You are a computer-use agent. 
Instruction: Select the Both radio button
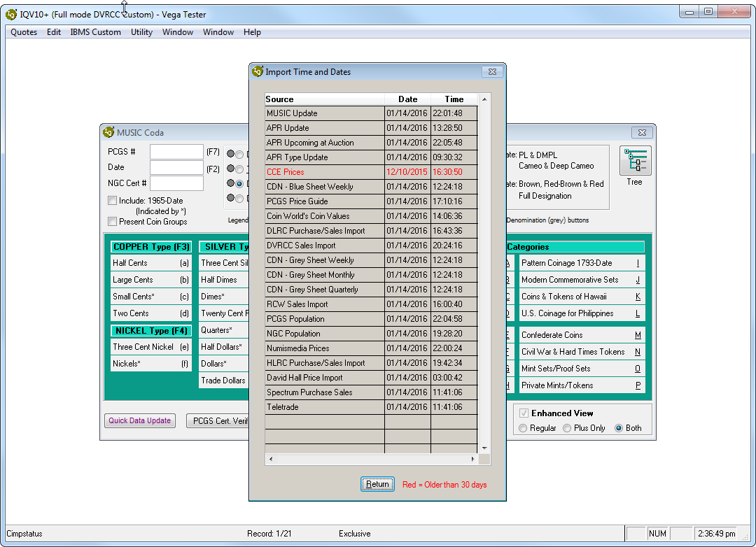pos(619,428)
